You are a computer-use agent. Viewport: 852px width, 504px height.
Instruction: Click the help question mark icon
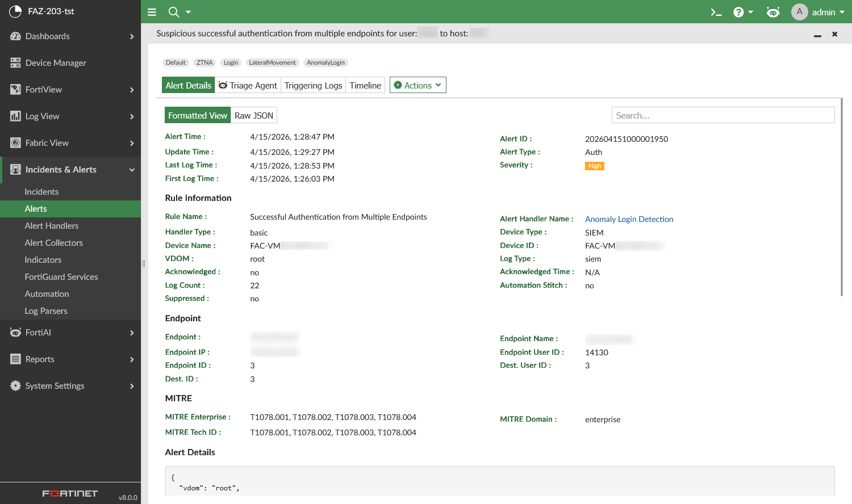(x=738, y=12)
